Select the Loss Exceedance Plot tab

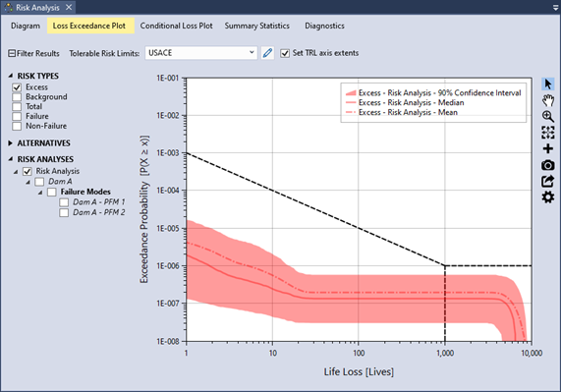[89, 26]
